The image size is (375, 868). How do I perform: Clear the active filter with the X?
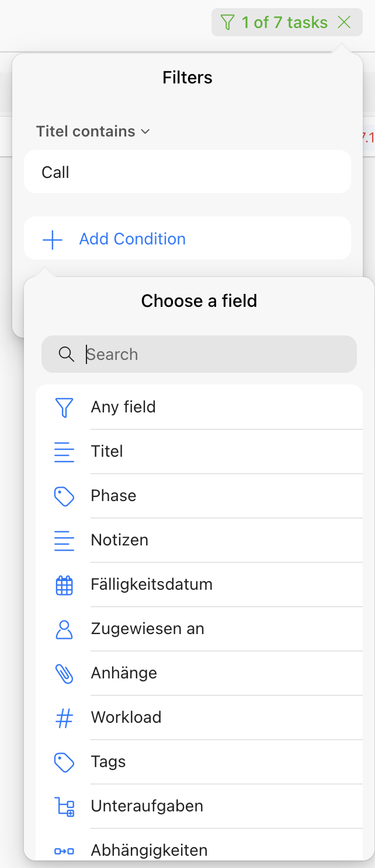pos(345,23)
